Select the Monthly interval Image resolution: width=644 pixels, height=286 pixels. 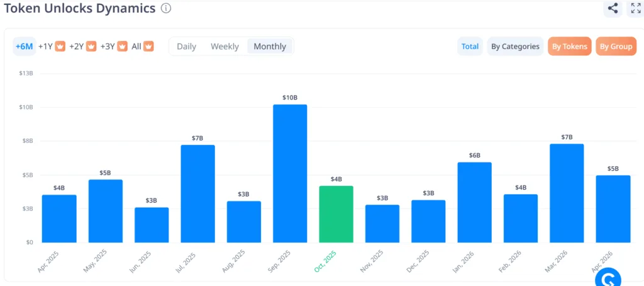[x=270, y=46]
